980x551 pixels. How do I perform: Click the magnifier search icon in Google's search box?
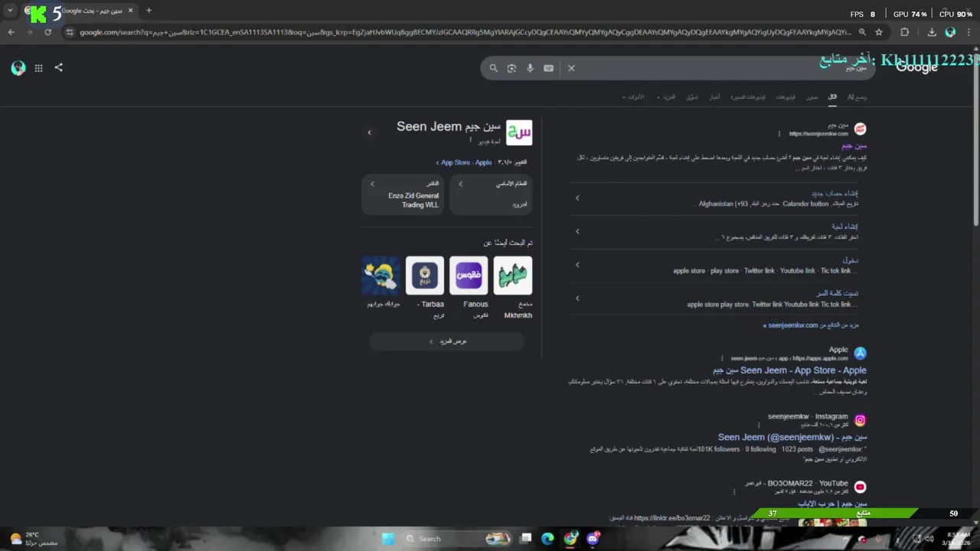494,68
